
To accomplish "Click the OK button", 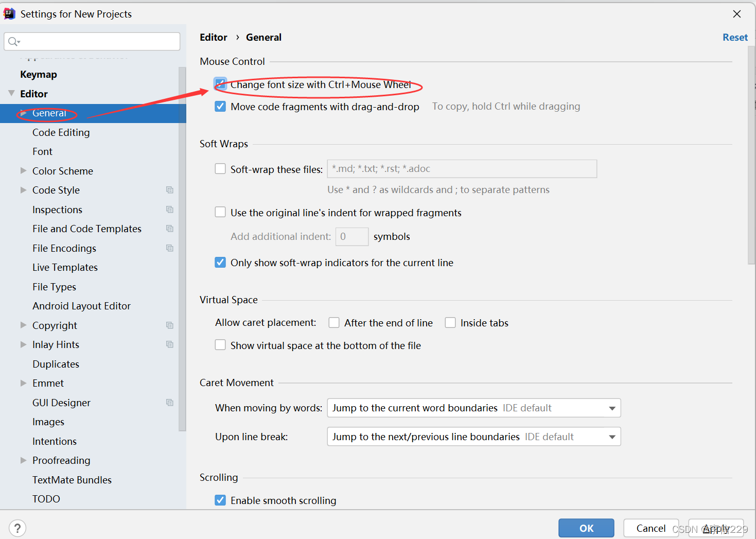I will pyautogui.click(x=586, y=528).
